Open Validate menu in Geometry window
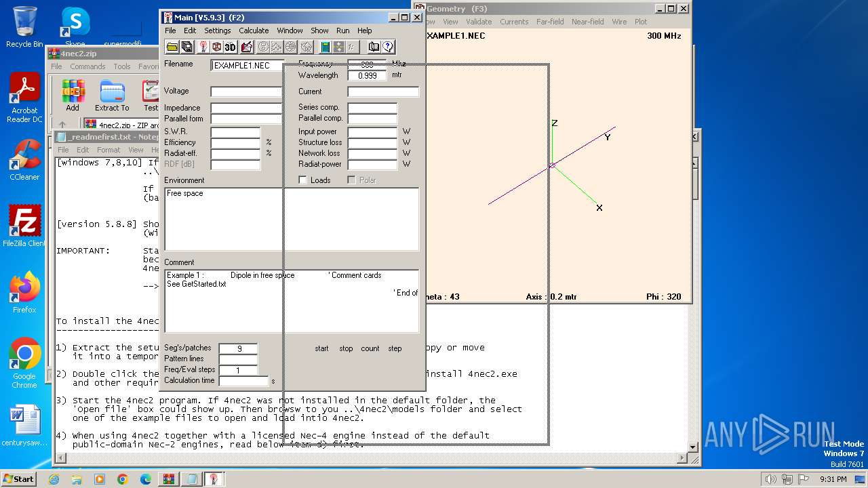Screen dimensions: 868x488 coord(479,22)
